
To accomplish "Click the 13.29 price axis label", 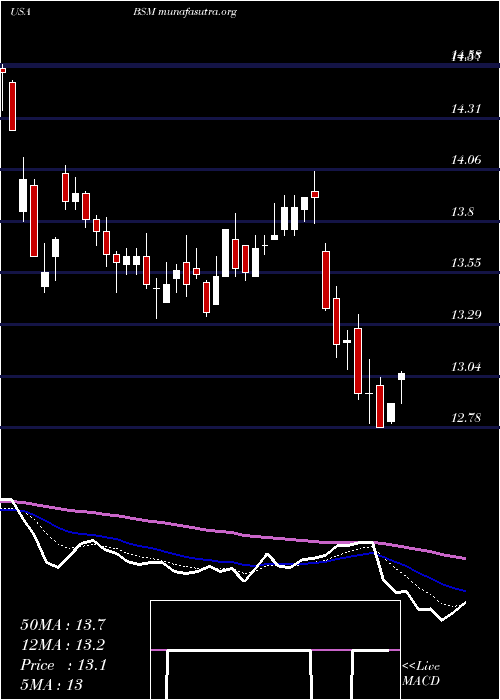I will (466, 315).
